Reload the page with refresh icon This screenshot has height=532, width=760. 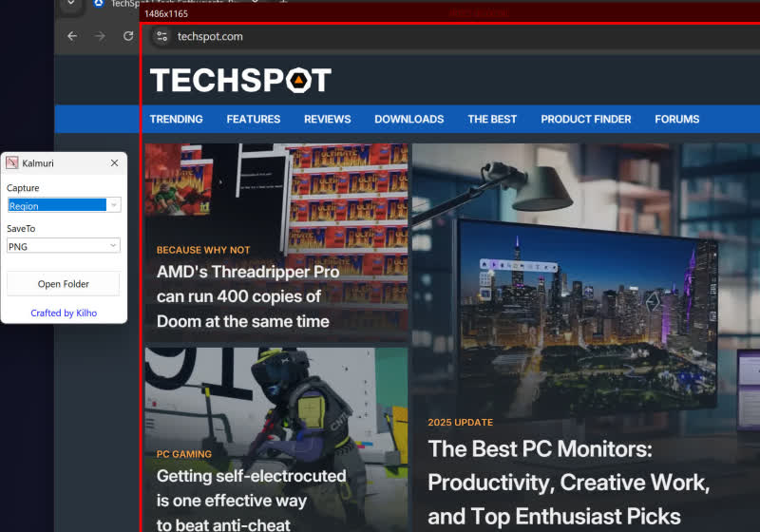pyautogui.click(x=128, y=36)
